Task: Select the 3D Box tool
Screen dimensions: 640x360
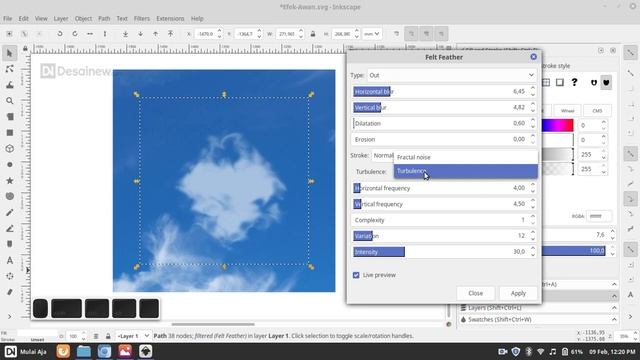Action: click(x=10, y=149)
